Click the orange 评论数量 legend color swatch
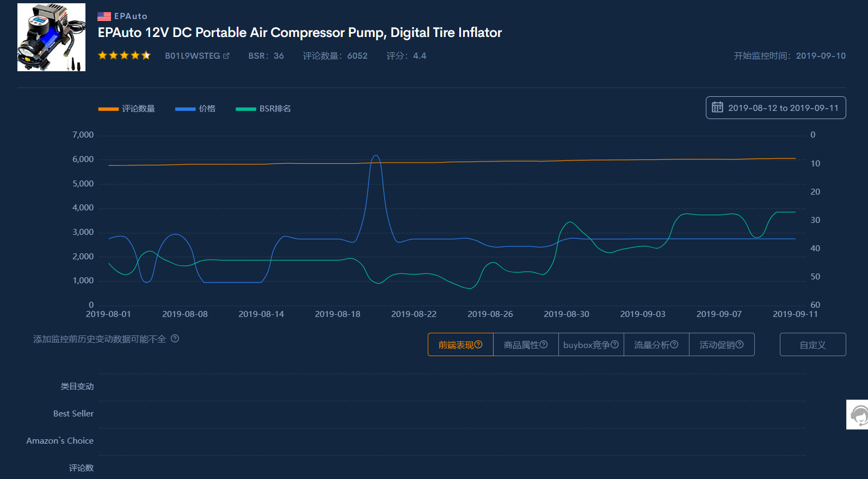Image resolution: width=868 pixels, height=479 pixels. (108, 109)
